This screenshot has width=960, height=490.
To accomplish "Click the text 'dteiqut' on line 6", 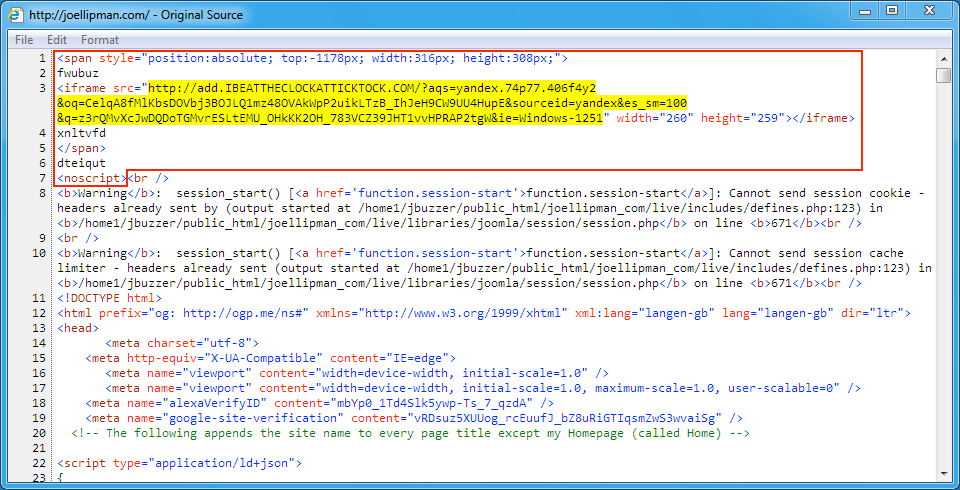I will tap(81, 163).
